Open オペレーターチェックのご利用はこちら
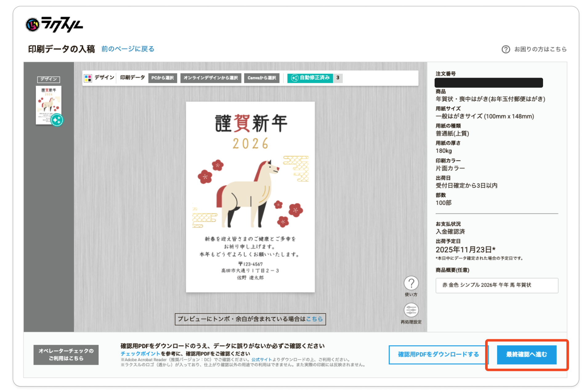The width and height of the screenshot is (588, 391). click(66, 355)
